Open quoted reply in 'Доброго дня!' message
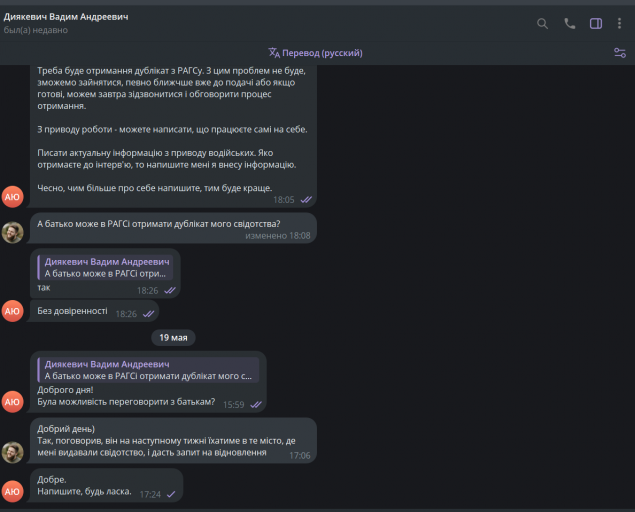The image size is (635, 512). pyautogui.click(x=147, y=370)
